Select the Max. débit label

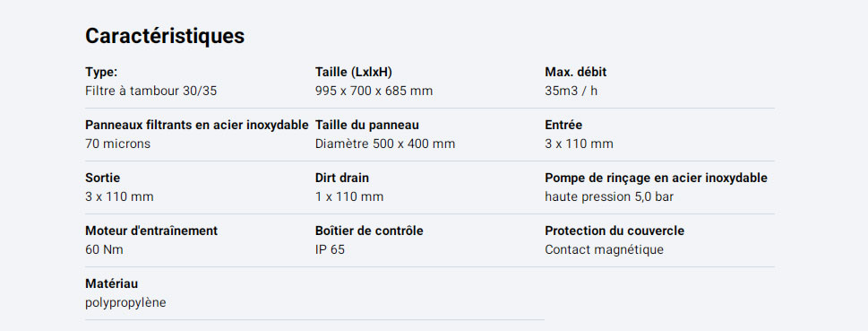576,72
